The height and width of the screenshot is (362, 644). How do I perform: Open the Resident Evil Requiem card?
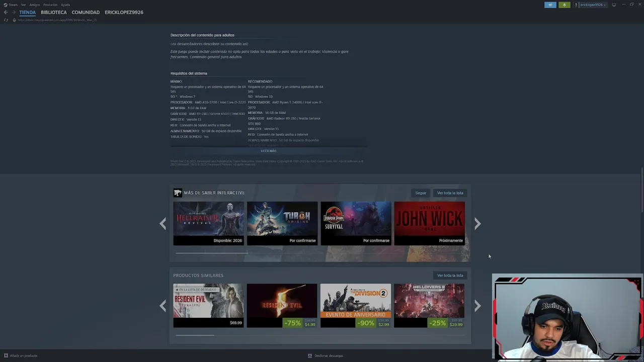tap(208, 305)
